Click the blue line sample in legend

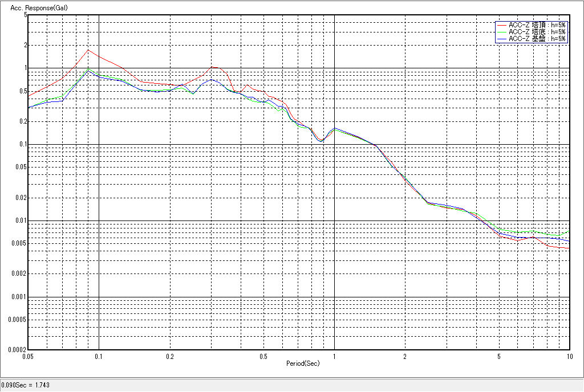click(502, 39)
